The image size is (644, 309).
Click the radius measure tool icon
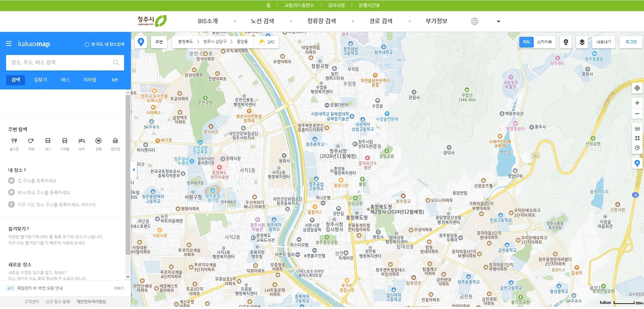(x=637, y=148)
